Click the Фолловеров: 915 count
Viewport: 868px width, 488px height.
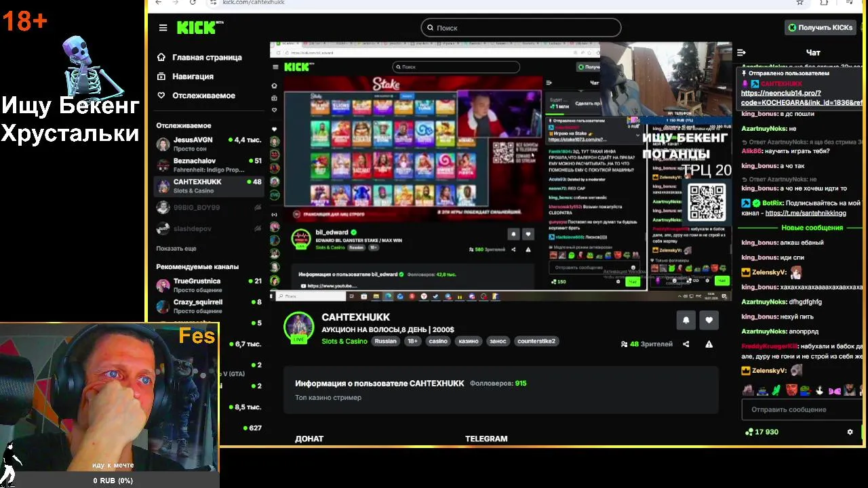click(498, 384)
